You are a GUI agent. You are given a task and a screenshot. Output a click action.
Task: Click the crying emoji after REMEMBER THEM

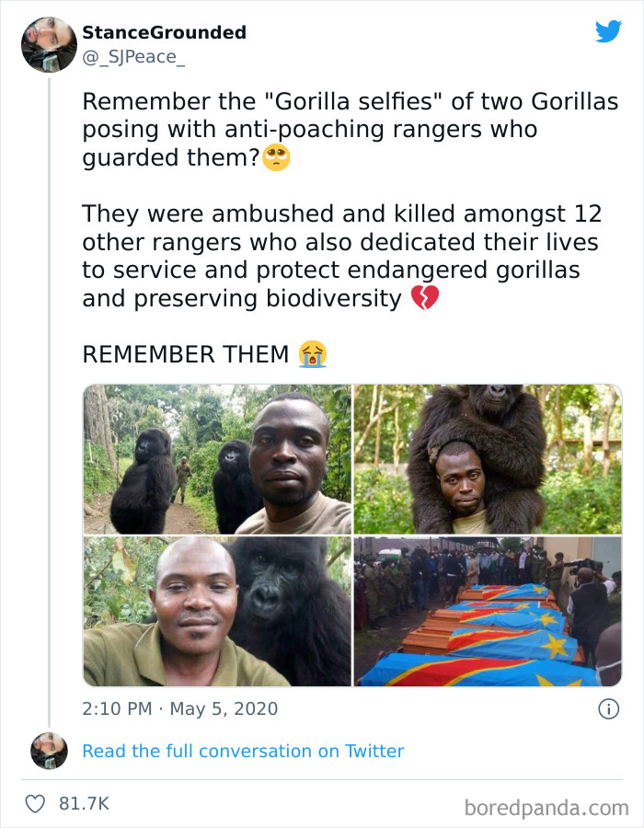tap(312, 353)
